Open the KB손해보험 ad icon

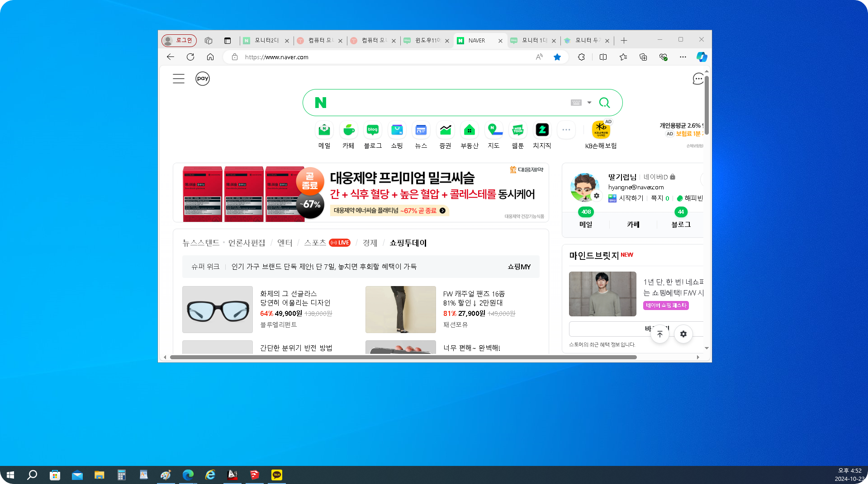601,130
